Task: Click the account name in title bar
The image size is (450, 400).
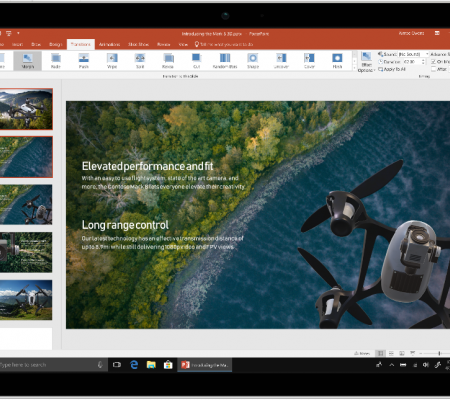Action: coord(411,33)
